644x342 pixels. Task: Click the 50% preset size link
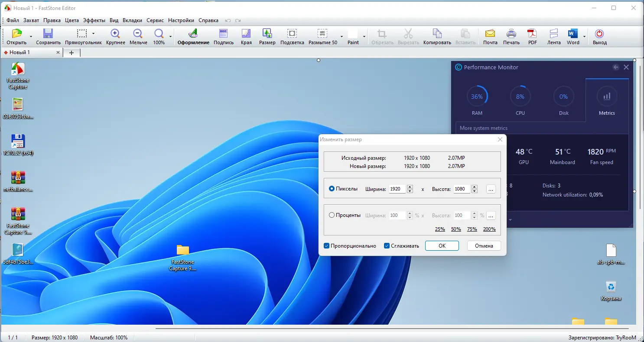point(456,229)
